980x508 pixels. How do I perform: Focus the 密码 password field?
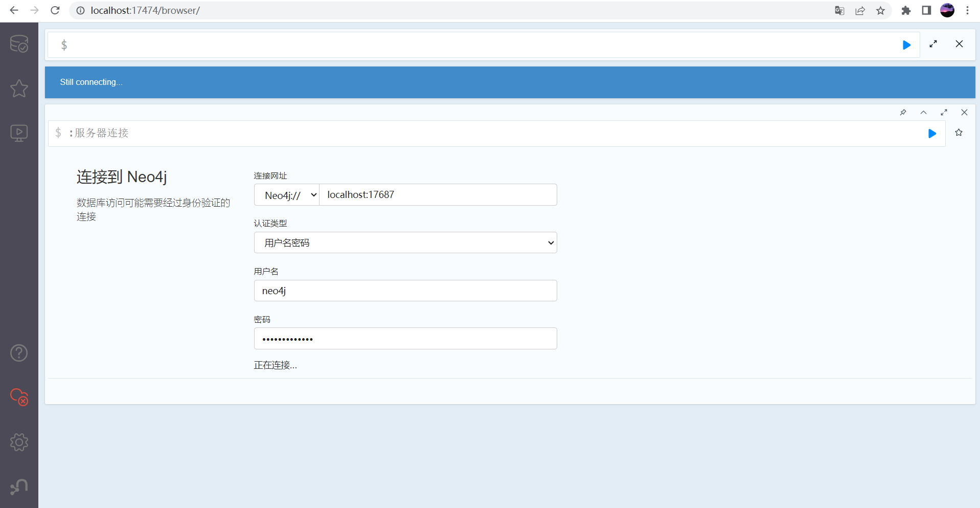coord(405,339)
